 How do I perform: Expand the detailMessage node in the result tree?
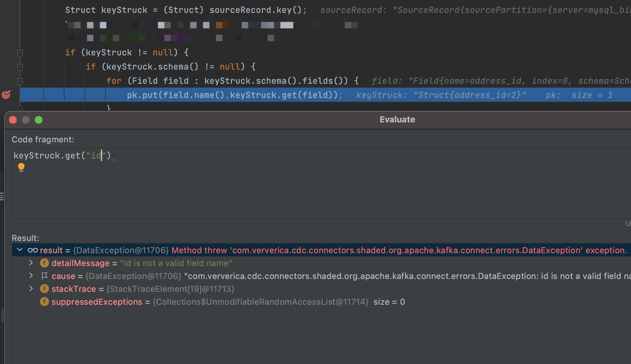pos(31,263)
